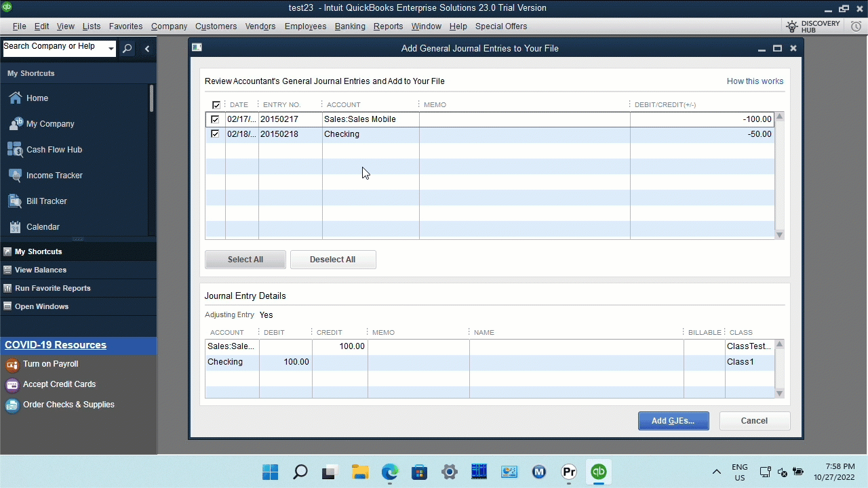Click the dialog window icon in title bar

coord(197,47)
